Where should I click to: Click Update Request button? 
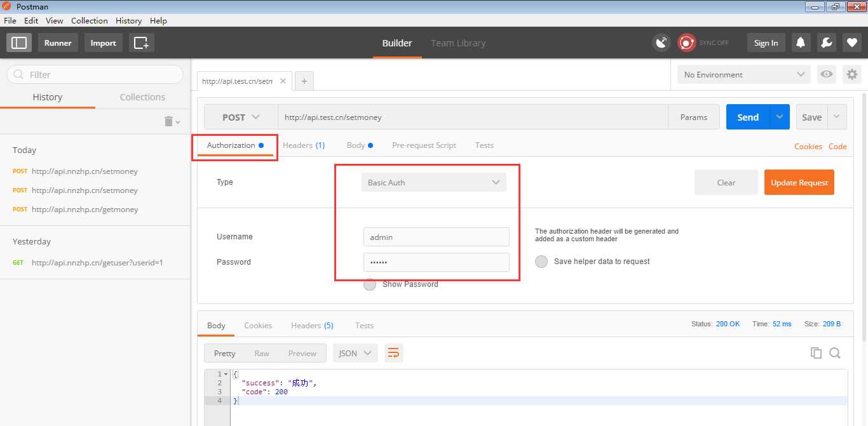799,182
